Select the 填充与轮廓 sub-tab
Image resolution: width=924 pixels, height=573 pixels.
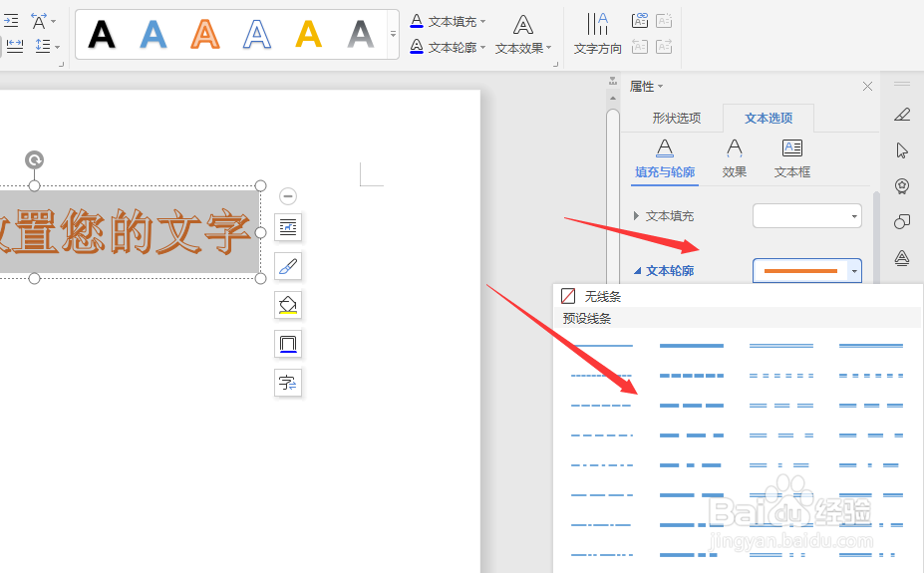pos(665,159)
